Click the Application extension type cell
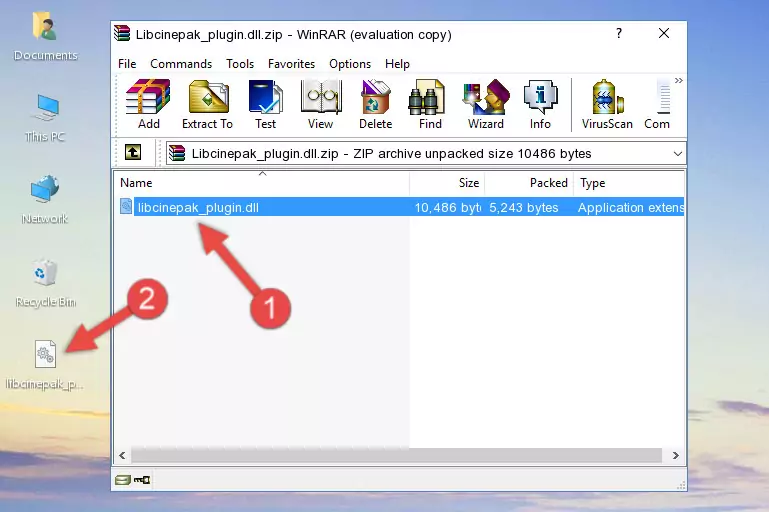 (631, 207)
